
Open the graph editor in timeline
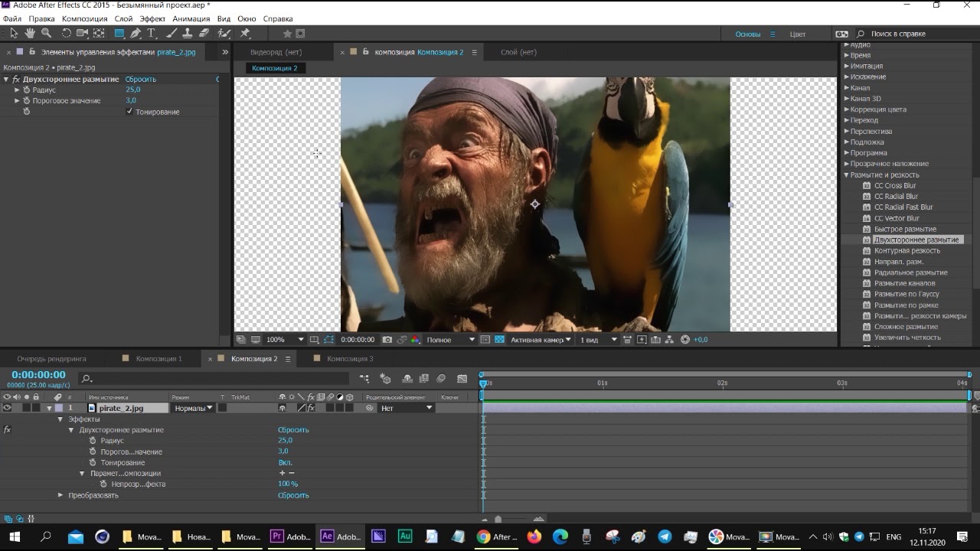click(462, 378)
